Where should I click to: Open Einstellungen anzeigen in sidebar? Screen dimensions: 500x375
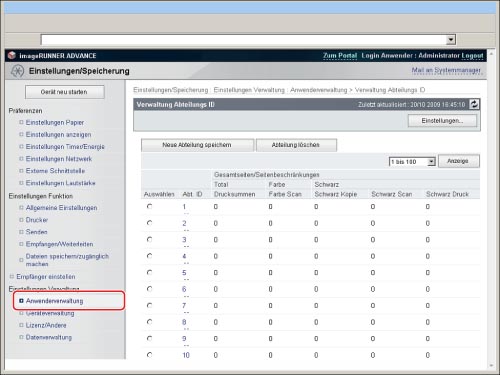(58, 135)
